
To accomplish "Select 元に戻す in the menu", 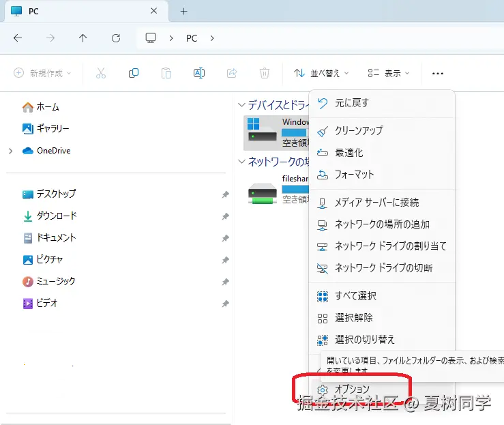I will [382, 103].
